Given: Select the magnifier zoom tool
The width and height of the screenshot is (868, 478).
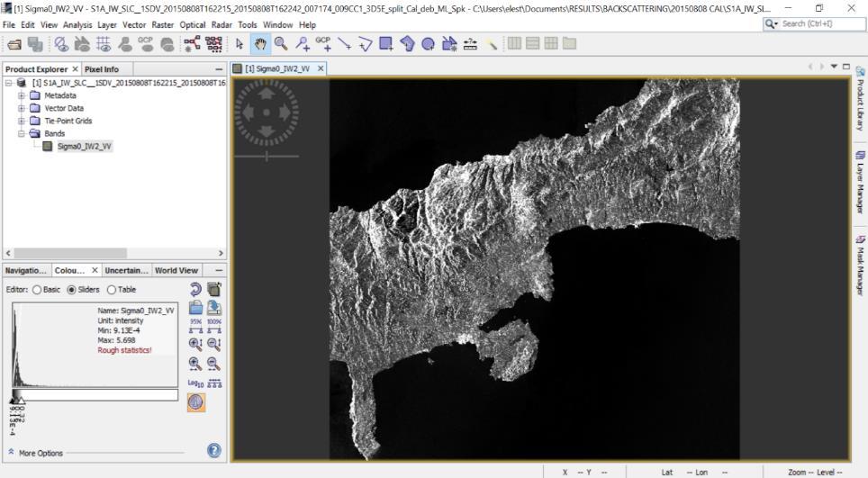Looking at the screenshot, I should click(281, 44).
